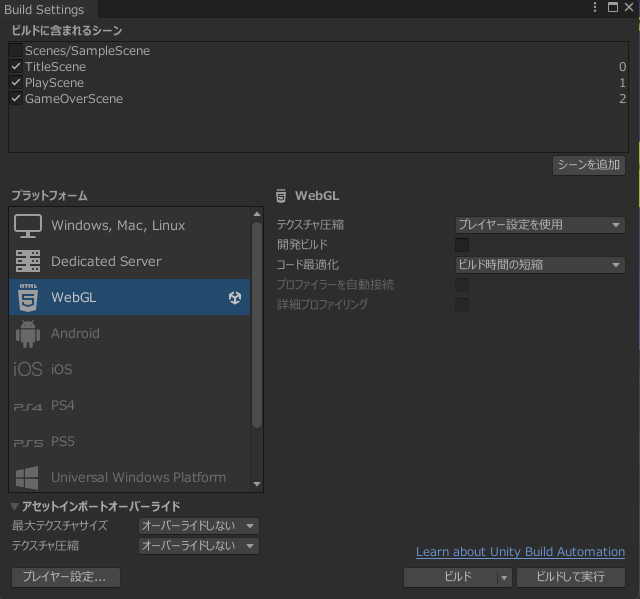
Task: Uncheck the GameOverScene checkbox
Action: [16, 98]
